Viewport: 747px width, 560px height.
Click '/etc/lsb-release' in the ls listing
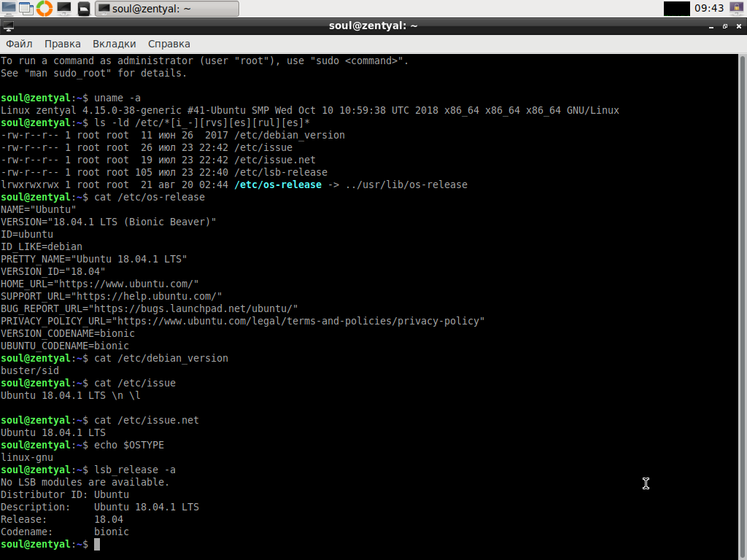pos(281,172)
